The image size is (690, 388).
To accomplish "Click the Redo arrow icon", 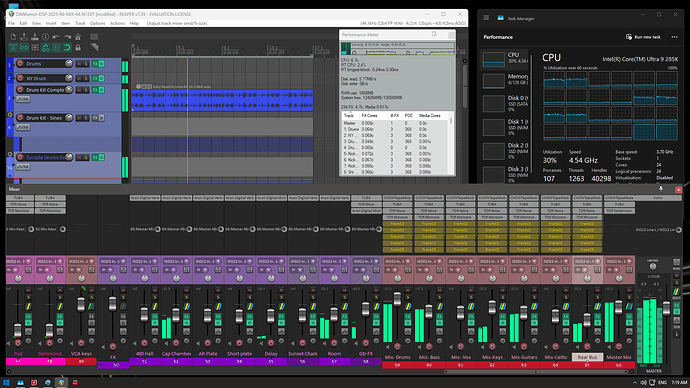I will [67, 37].
